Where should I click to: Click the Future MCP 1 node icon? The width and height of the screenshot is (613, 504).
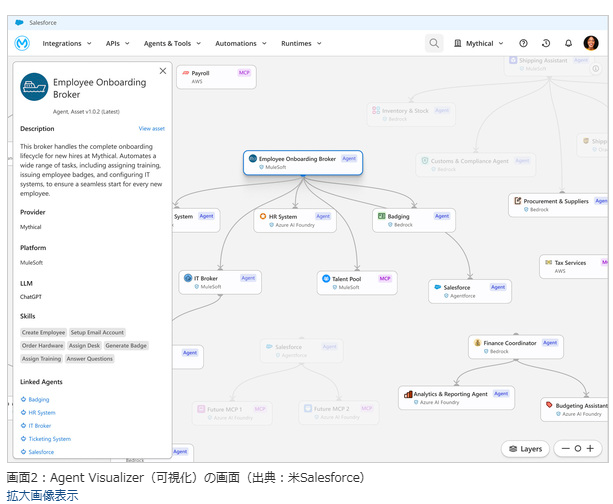(201, 409)
